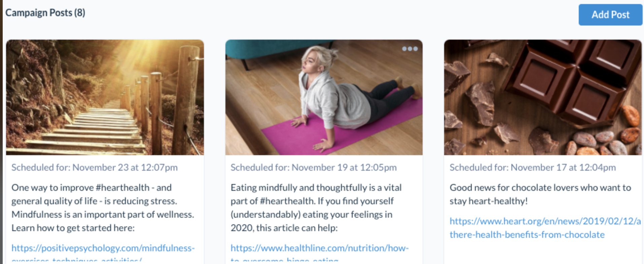This screenshot has height=264, width=644.
Task: Click the 'Good news for chocolate lovers' caption
Action: 540,187
